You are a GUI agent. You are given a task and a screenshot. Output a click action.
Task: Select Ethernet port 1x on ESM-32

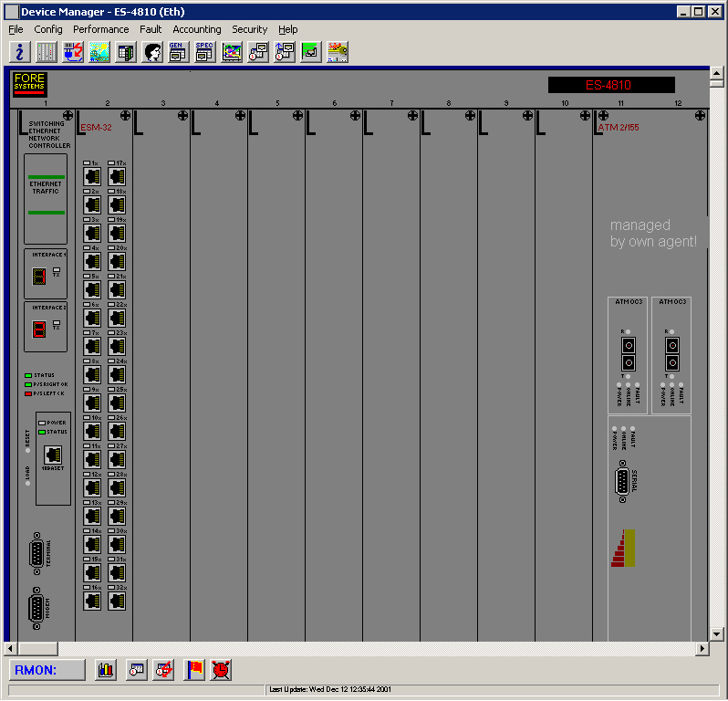[x=92, y=176]
